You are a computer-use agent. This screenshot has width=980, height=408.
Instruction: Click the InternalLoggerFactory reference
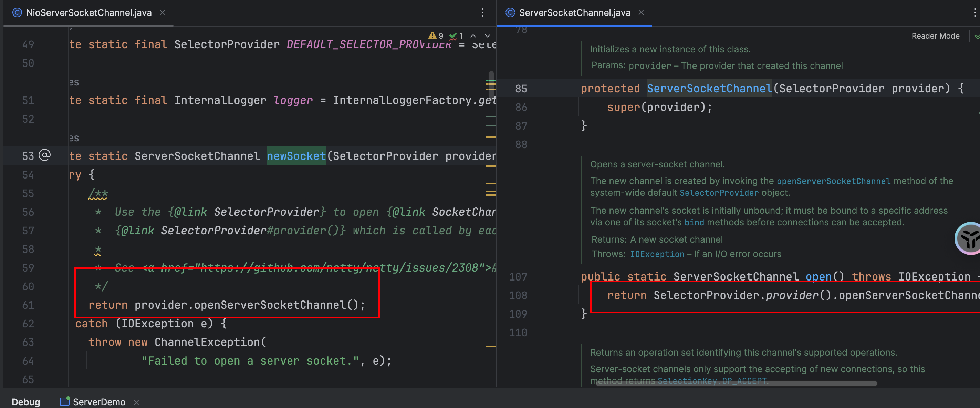pos(402,101)
